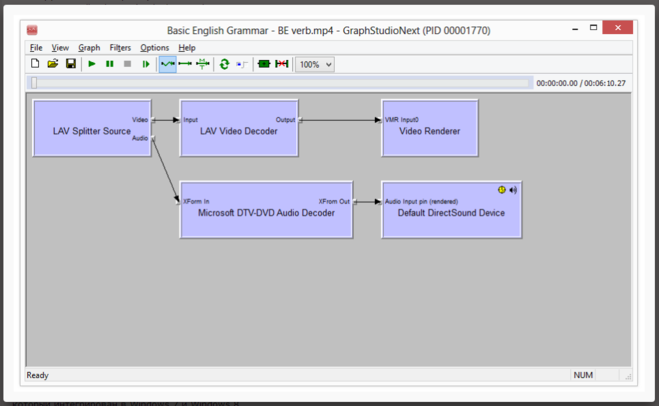Open the 100% zoom dropdown
This screenshot has width=659, height=406.
pos(315,64)
